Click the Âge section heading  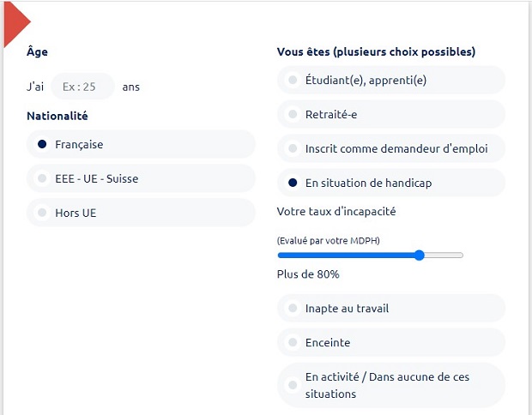tap(38, 51)
